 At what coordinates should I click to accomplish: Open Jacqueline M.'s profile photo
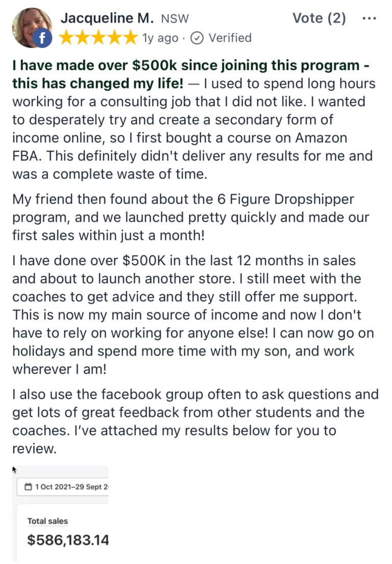(32, 28)
